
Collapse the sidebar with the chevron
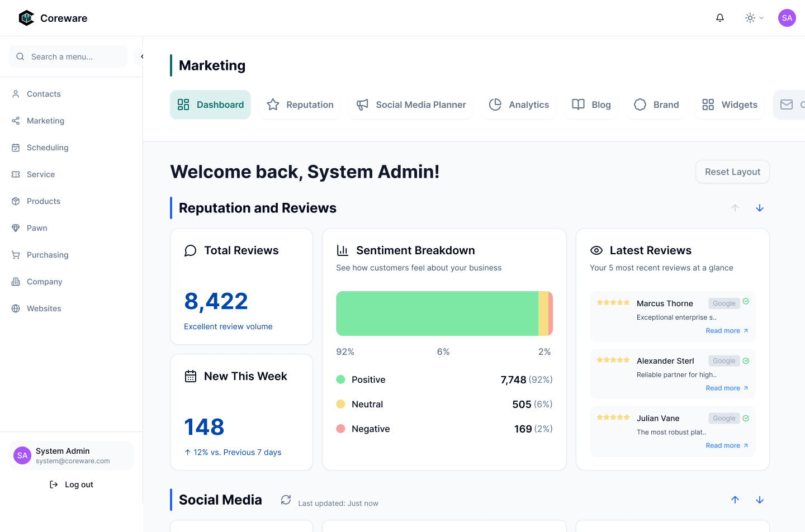click(141, 56)
